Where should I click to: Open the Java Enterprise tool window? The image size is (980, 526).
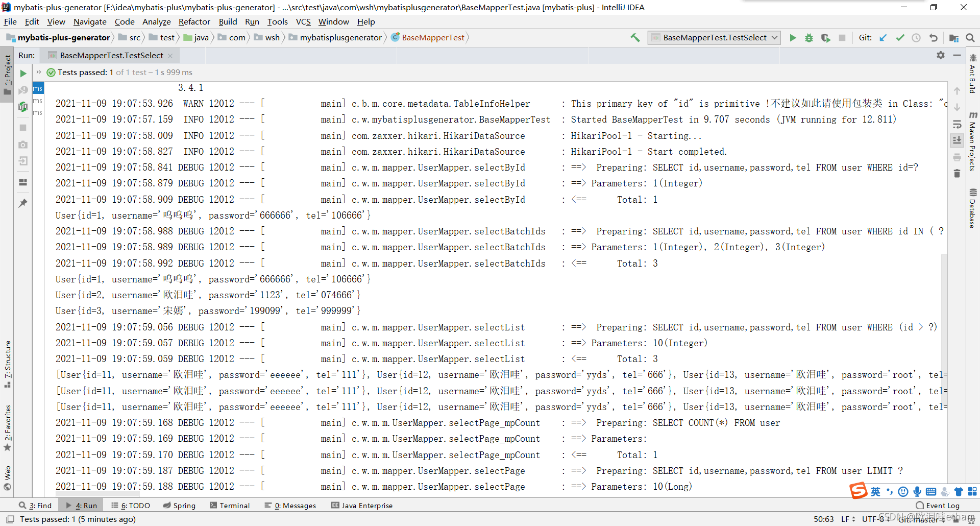pyautogui.click(x=362, y=506)
